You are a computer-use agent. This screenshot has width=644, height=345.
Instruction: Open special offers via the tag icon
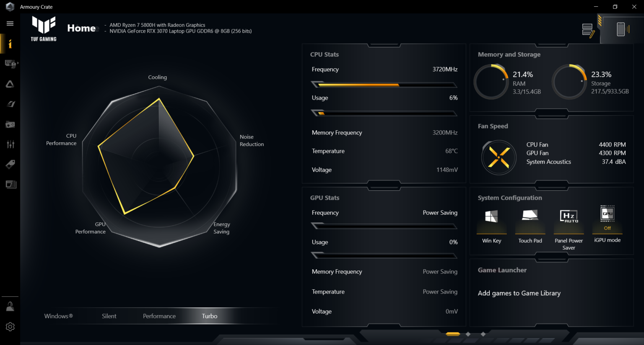[x=10, y=164]
